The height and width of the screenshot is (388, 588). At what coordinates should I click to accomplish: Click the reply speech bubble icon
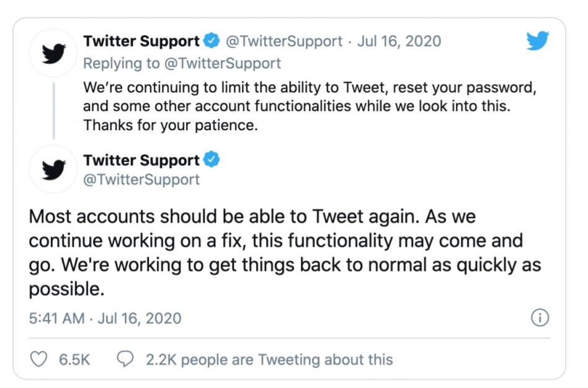pyautogui.click(x=127, y=359)
